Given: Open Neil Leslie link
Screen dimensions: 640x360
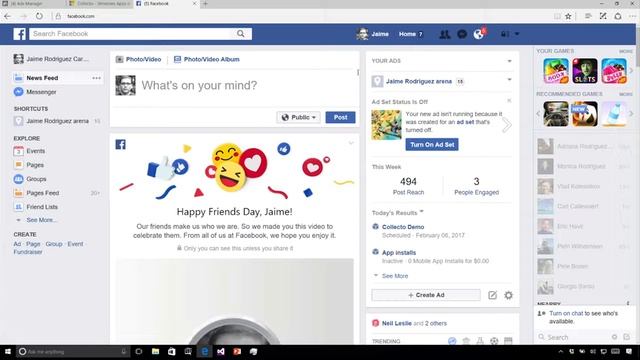Looking at the screenshot, I should click(396, 323).
